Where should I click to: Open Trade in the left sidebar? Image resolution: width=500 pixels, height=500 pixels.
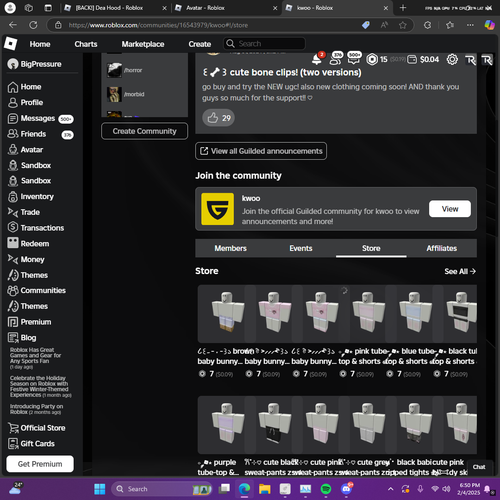(x=24, y=212)
